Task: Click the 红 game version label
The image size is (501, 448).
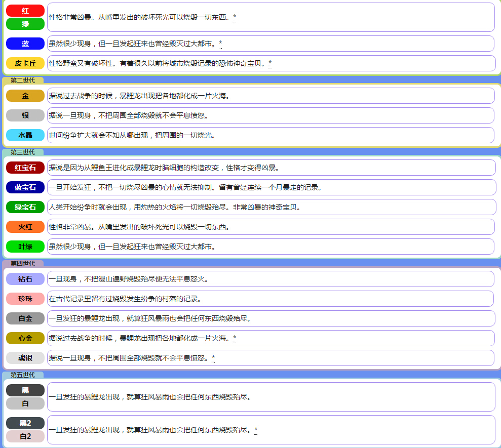Action: coord(25,11)
